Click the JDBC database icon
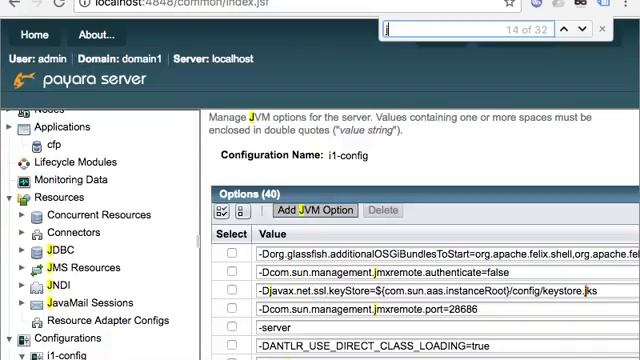This screenshot has height=360, width=640. point(37,252)
